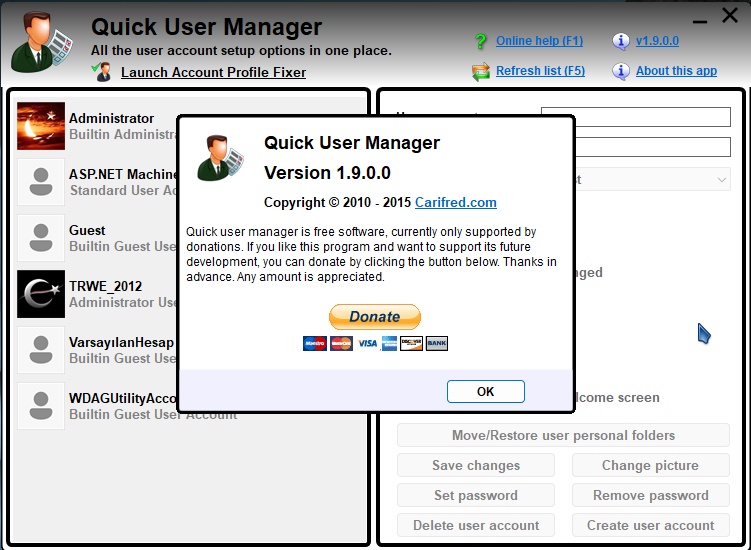Select VarsayılanHesap user name text
The image size is (751, 550).
click(121, 343)
